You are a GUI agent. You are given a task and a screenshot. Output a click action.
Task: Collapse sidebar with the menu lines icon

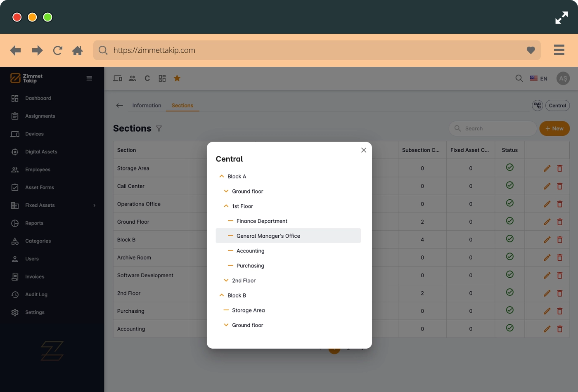tap(89, 78)
